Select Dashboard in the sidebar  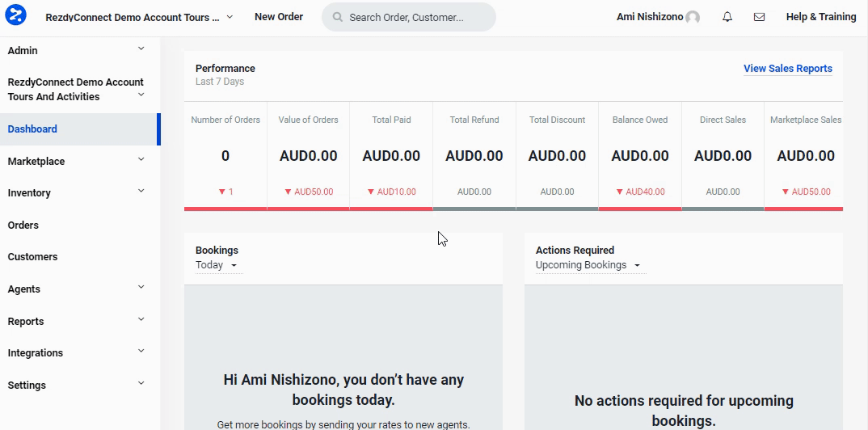point(80,129)
